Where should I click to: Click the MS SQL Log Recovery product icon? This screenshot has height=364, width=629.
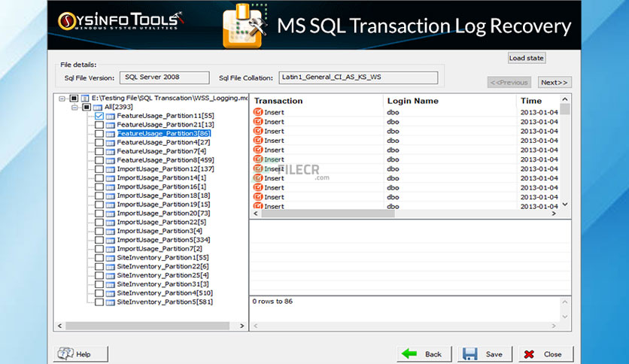245,26
